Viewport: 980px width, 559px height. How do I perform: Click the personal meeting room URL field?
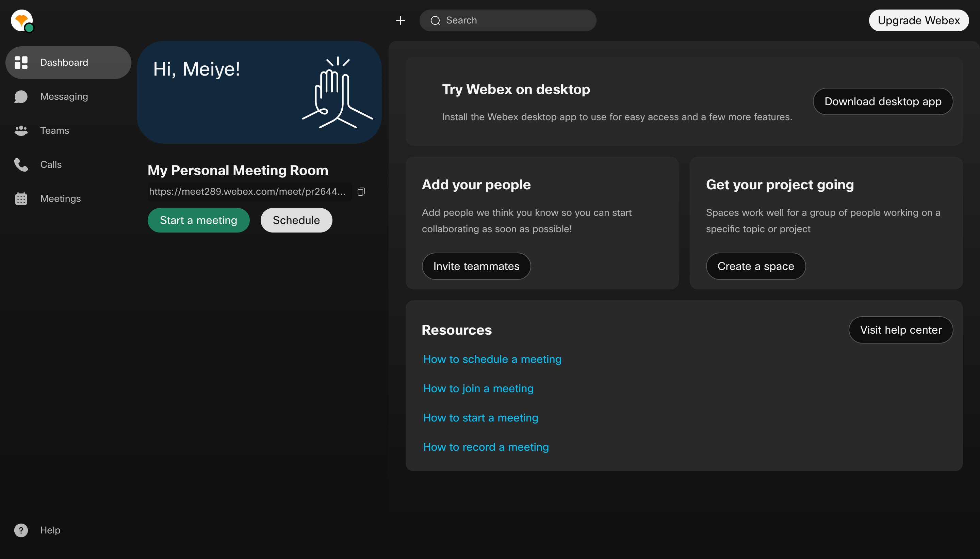(x=249, y=192)
